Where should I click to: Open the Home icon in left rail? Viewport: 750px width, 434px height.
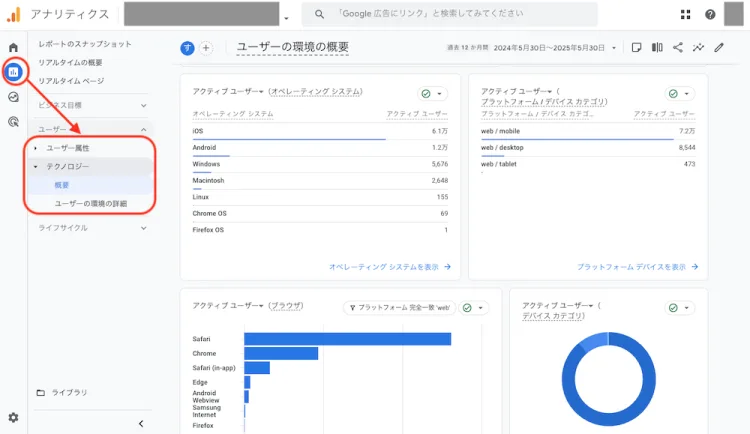point(13,47)
